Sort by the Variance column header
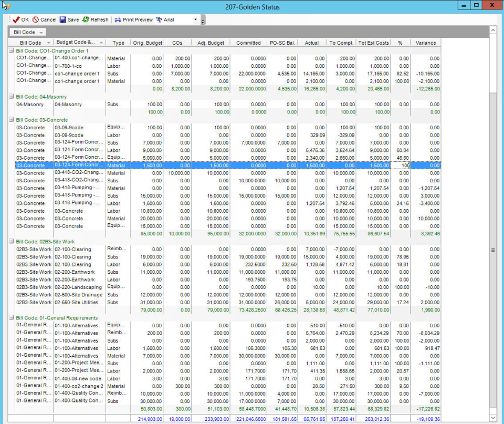The width and height of the screenshot is (504, 424). click(425, 43)
